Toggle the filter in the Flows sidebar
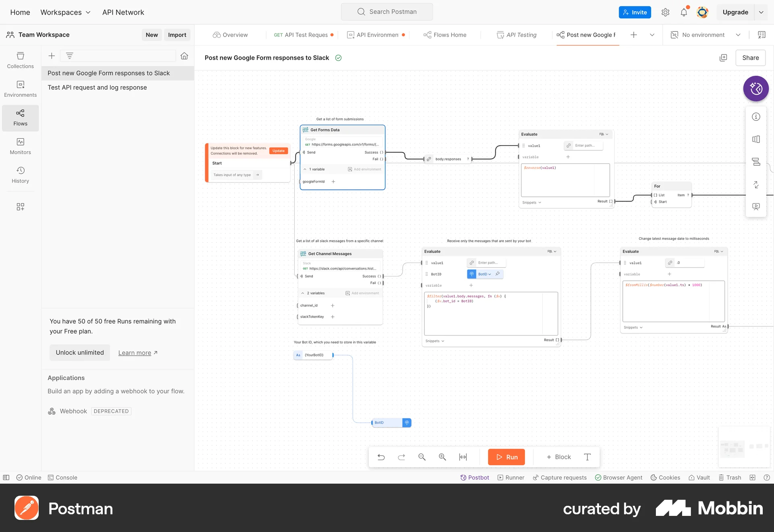This screenshot has height=532, width=774. pyautogui.click(x=69, y=56)
